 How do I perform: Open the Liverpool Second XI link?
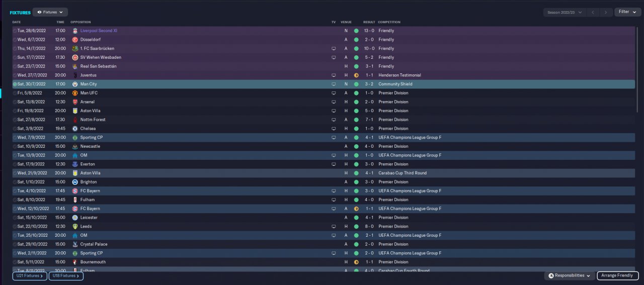point(99,31)
